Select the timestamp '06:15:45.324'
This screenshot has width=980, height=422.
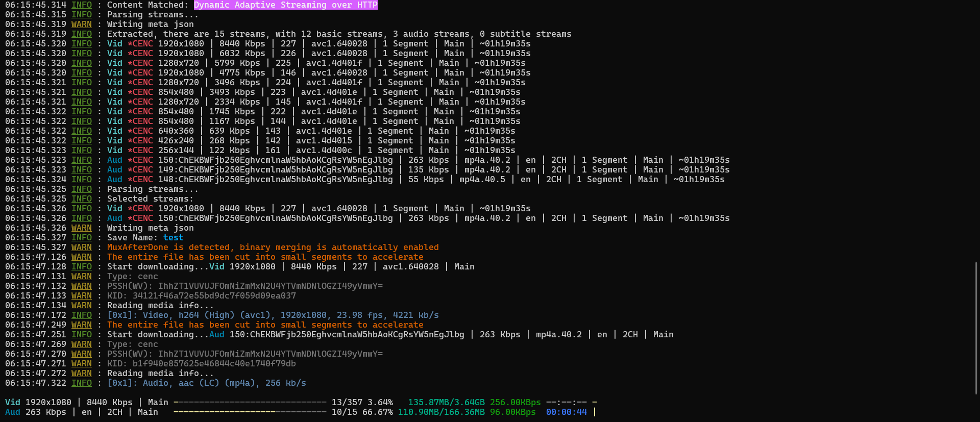[x=36, y=180]
